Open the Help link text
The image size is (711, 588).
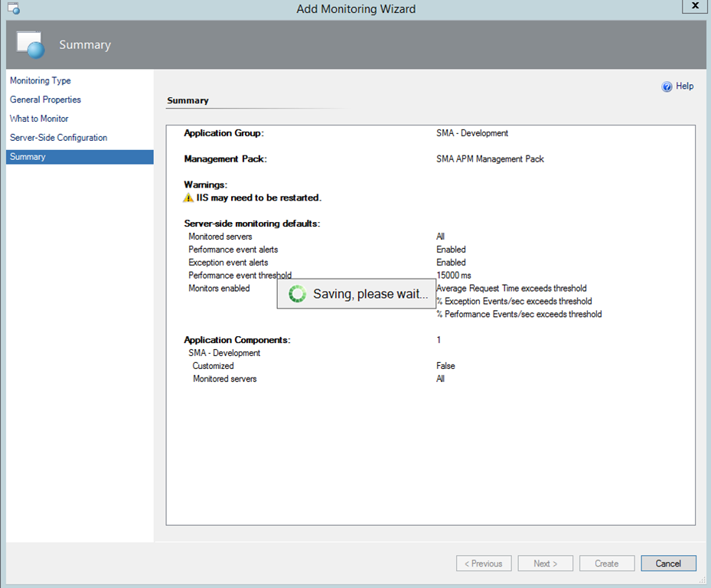684,87
